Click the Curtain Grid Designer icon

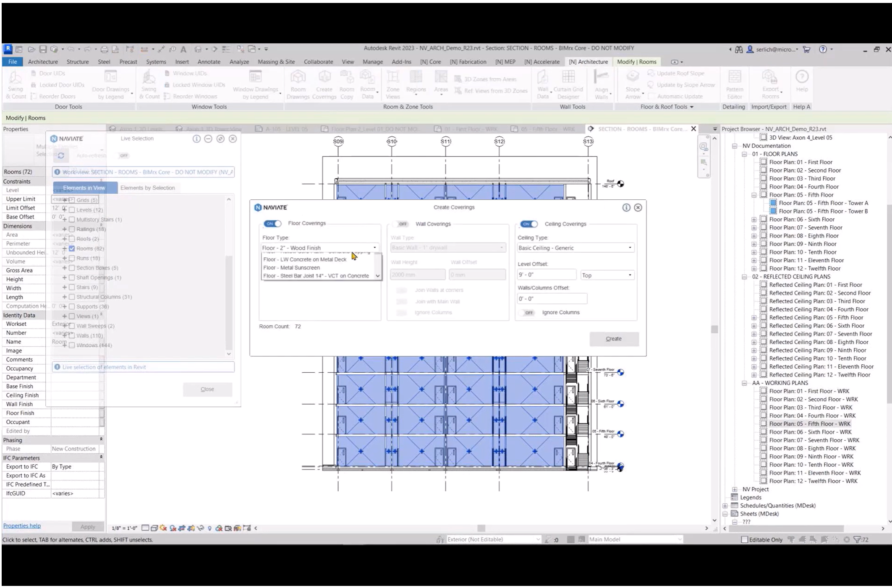click(568, 78)
